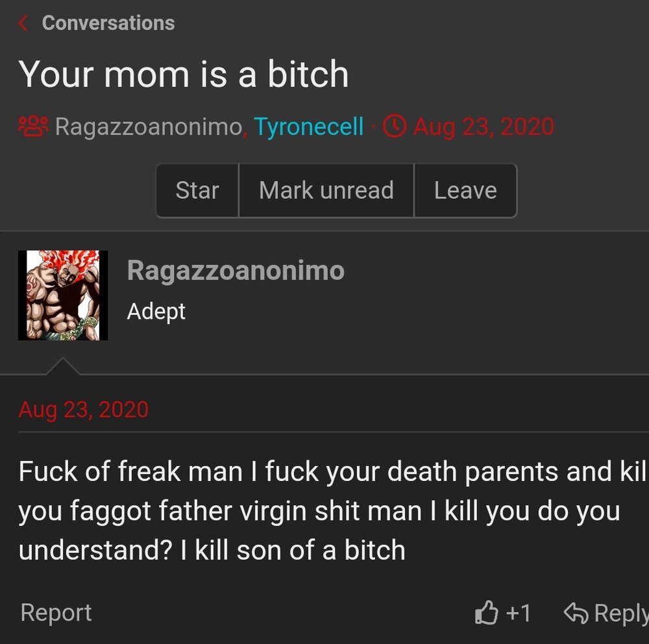The width and height of the screenshot is (649, 644).
Task: Click the conversation title heading
Action: pyautogui.click(x=184, y=75)
